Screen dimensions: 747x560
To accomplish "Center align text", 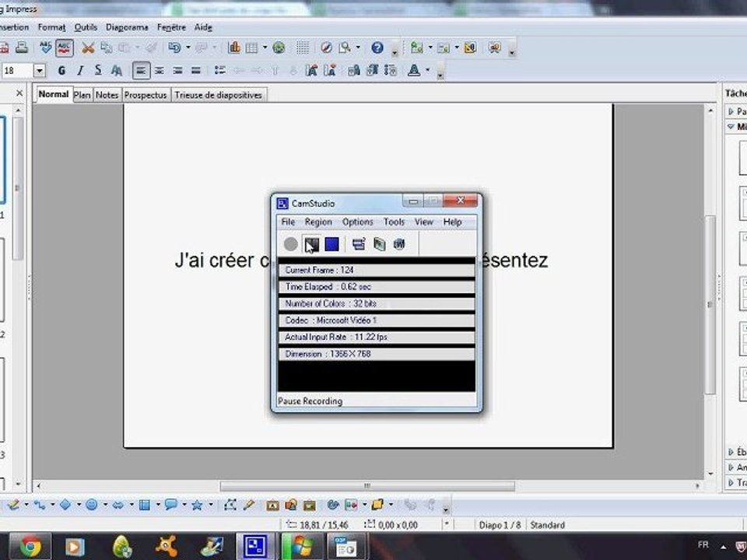I will click(159, 71).
